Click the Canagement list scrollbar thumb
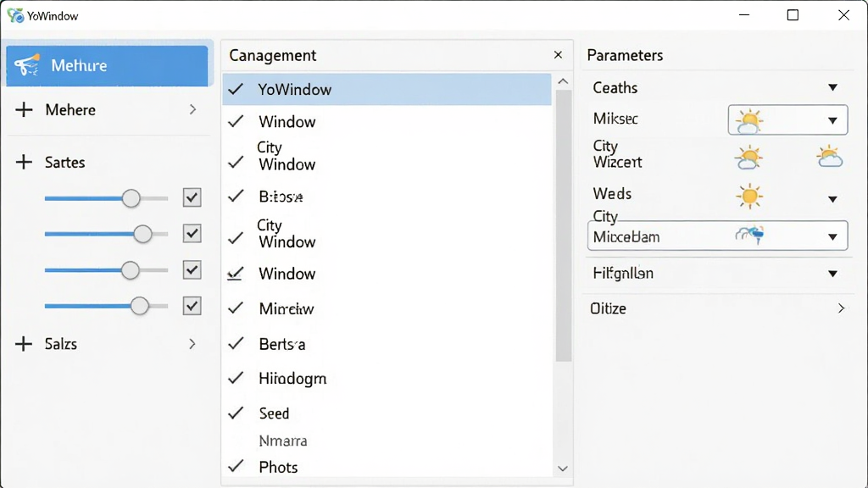Screen dimensions: 868x488 (564, 225)
